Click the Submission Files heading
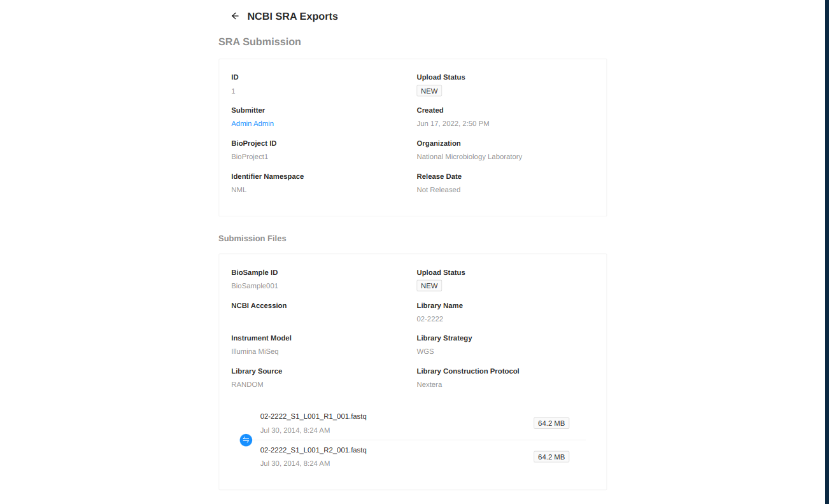This screenshot has height=504, width=829. point(252,238)
